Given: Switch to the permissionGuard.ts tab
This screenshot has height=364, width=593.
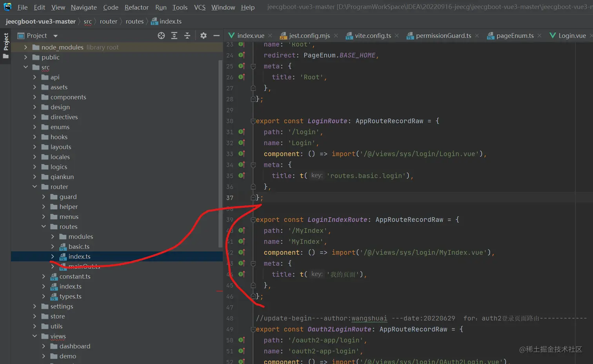Looking at the screenshot, I should tap(443, 36).
